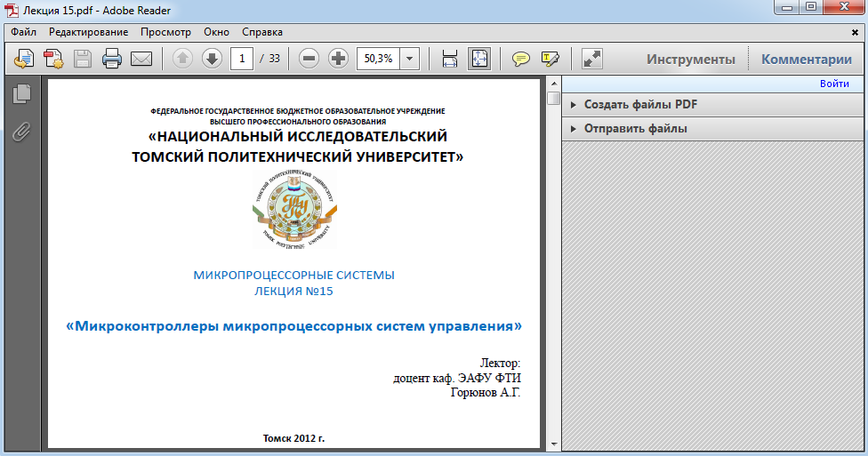Screen dimensions: 868x456
Task: Click the university emblem image in the page
Action: (x=294, y=210)
